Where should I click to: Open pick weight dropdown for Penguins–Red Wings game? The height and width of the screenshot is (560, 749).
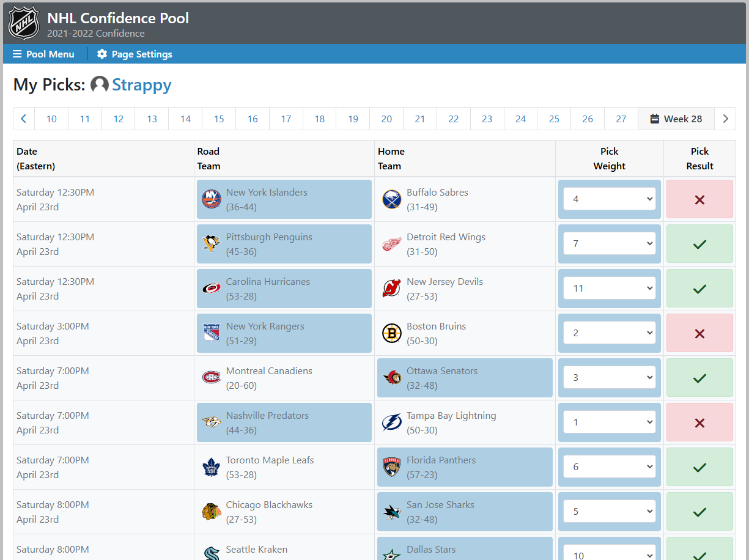pos(610,244)
